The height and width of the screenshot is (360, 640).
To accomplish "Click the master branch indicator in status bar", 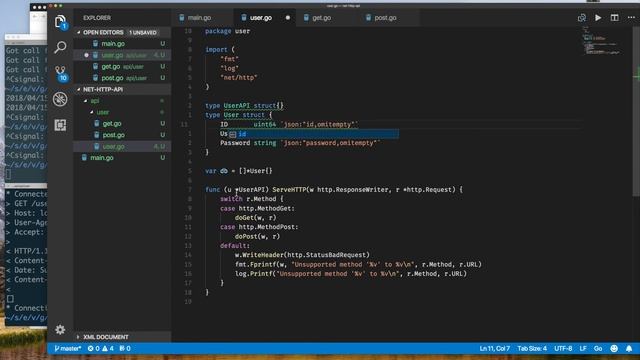I will pyautogui.click(x=67, y=348).
